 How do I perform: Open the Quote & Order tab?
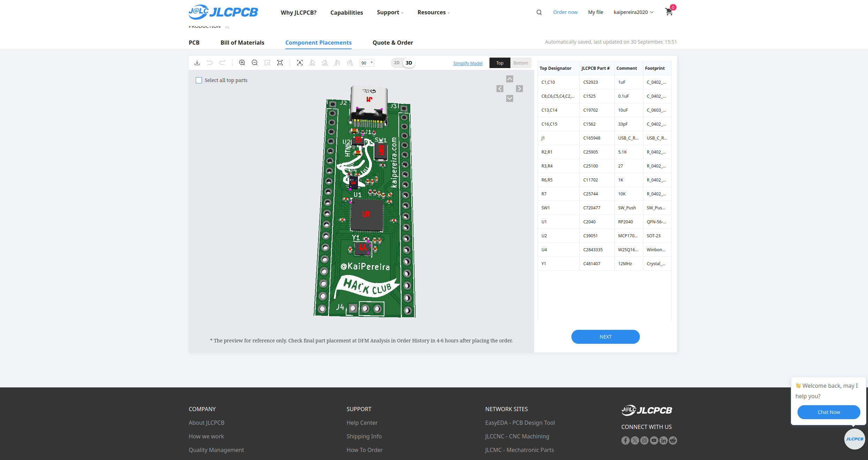[x=392, y=43]
